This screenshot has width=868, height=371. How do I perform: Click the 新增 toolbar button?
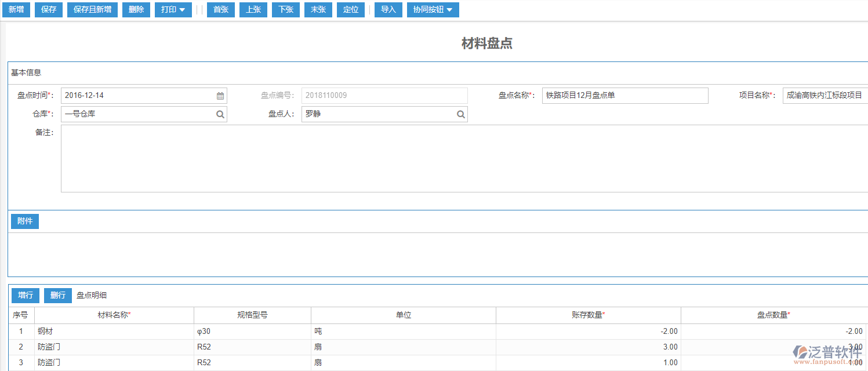click(16, 9)
